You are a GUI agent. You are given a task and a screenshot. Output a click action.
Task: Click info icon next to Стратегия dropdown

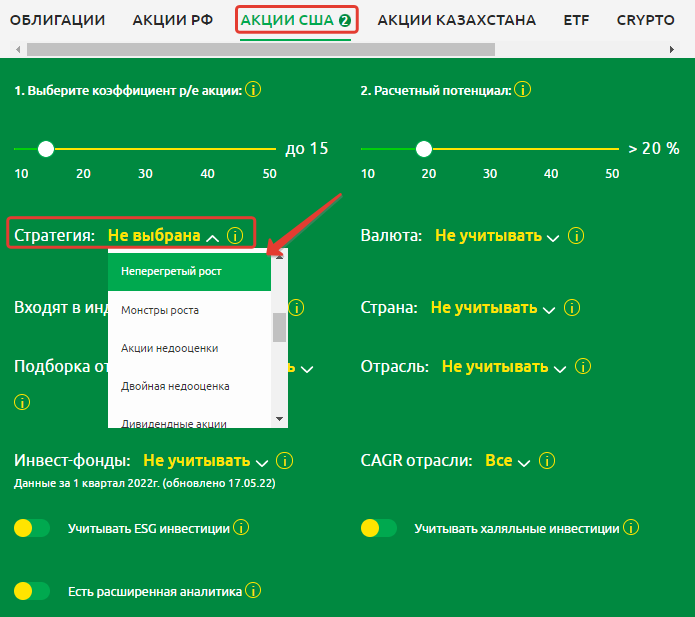(235, 236)
